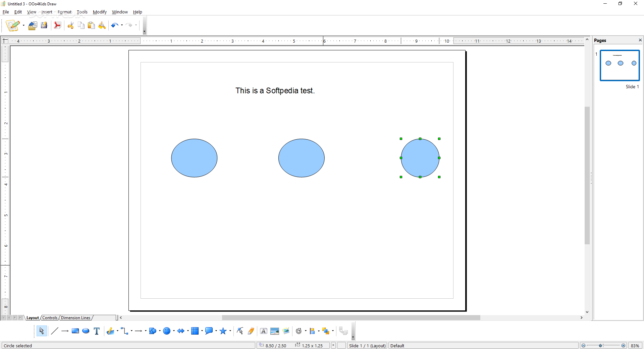Click the zoom out minus button
644x349 pixels.
coord(584,346)
